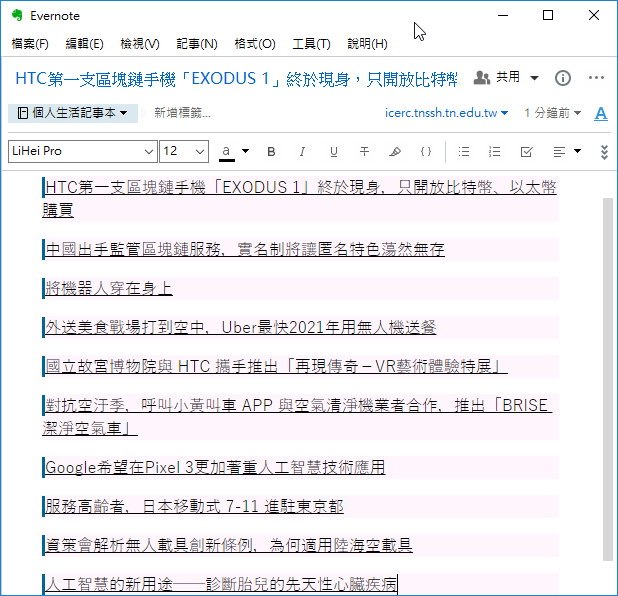
Task: Insert a numbered list
Action: tap(495, 152)
